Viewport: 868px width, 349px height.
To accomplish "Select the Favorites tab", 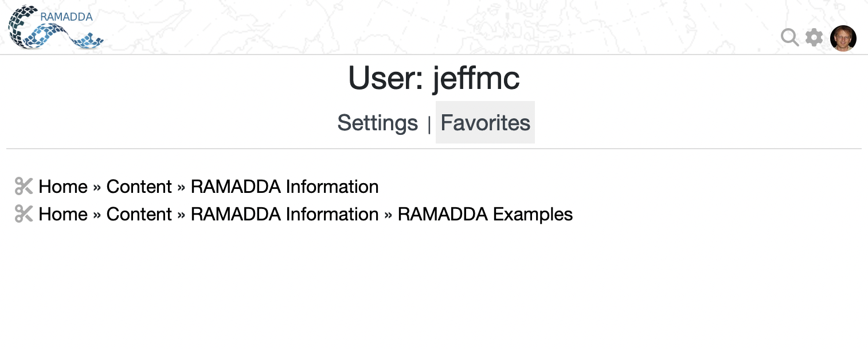I will tap(485, 123).
